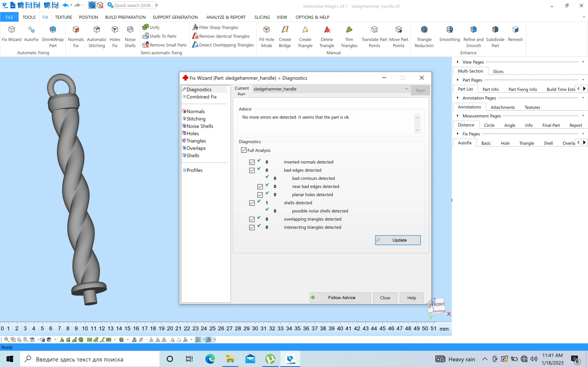The width and height of the screenshot is (588, 367).
Task: Toggle the Full Analysis checkbox
Action: tap(243, 150)
